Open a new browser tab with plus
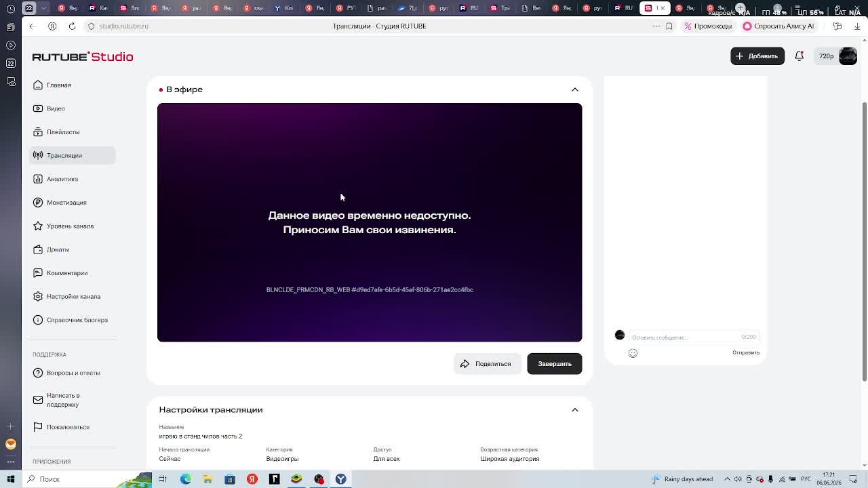Image resolution: width=868 pixels, height=488 pixels. (x=741, y=8)
